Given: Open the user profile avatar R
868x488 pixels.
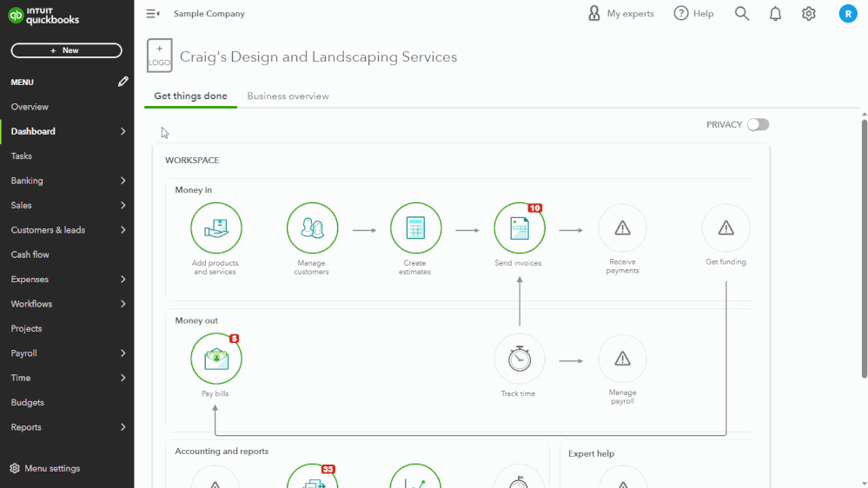Looking at the screenshot, I should 847,13.
